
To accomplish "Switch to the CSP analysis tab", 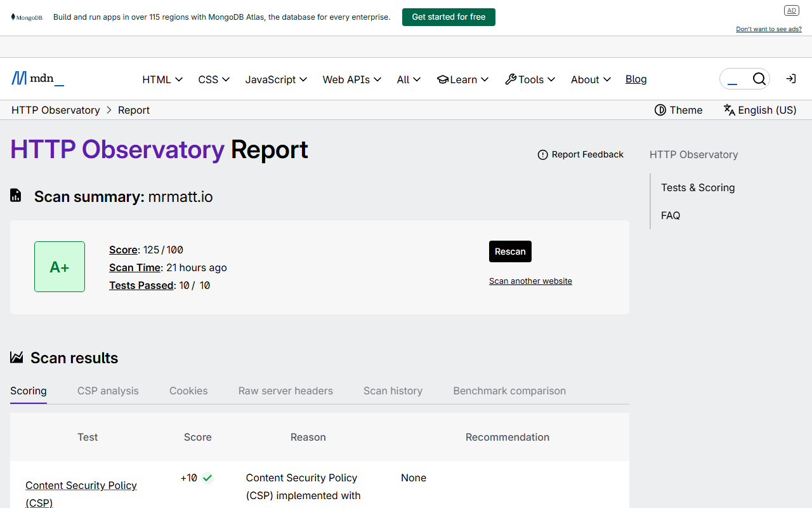I will coord(108,391).
